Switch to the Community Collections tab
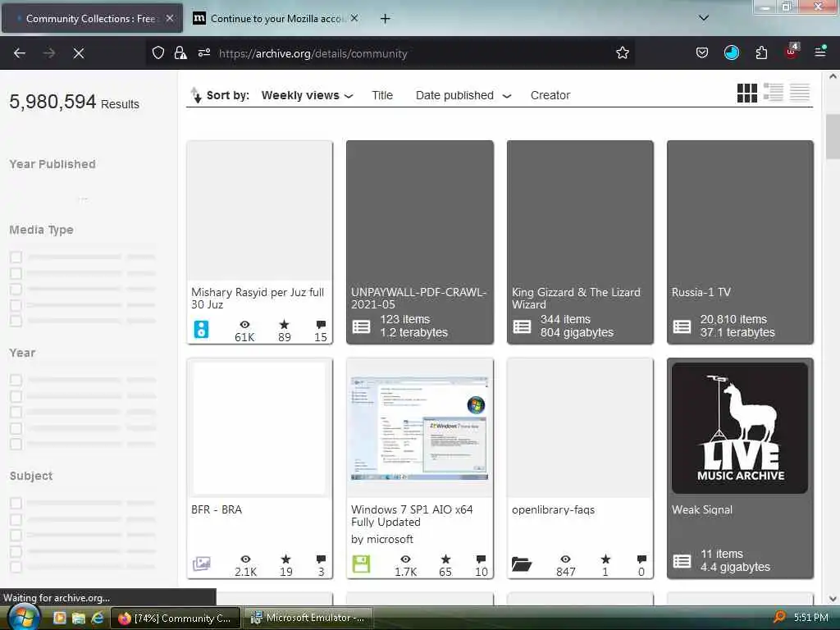Viewport: 840px width, 630px height. click(x=92, y=18)
